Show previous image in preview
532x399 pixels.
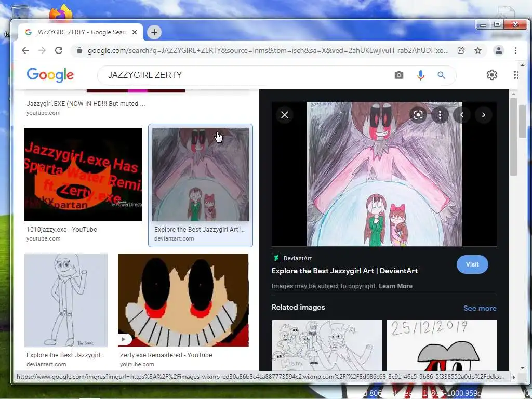(x=462, y=115)
